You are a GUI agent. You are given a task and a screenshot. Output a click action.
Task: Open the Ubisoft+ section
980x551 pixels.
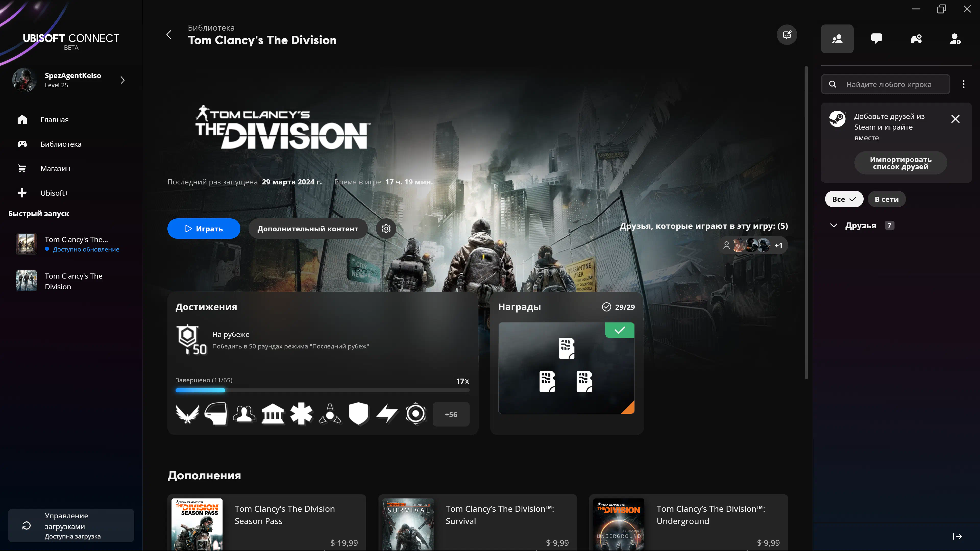click(54, 193)
